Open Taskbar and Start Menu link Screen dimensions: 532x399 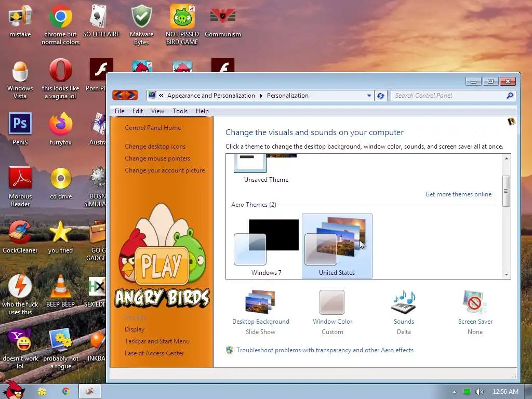click(x=157, y=341)
